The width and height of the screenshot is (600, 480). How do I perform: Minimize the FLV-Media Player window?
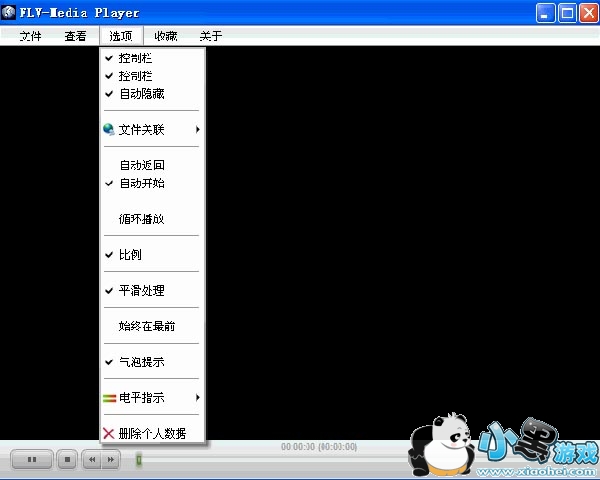(545, 14)
